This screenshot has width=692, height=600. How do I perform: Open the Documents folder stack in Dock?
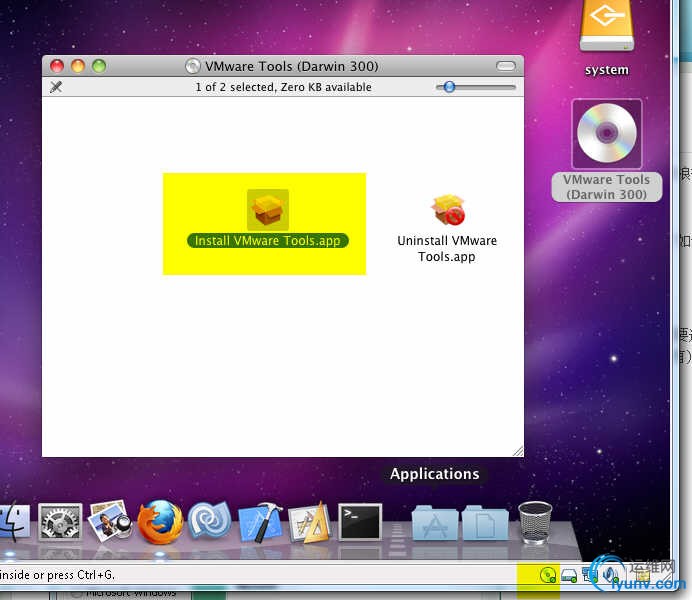pyautogui.click(x=485, y=523)
